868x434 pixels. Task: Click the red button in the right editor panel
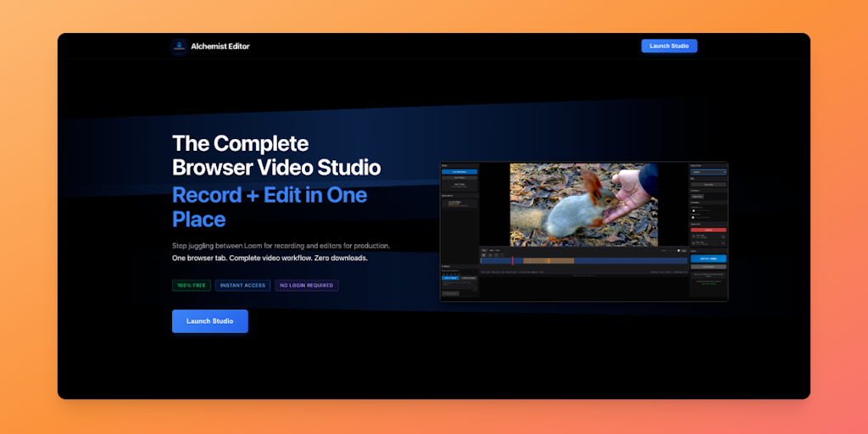(708, 229)
